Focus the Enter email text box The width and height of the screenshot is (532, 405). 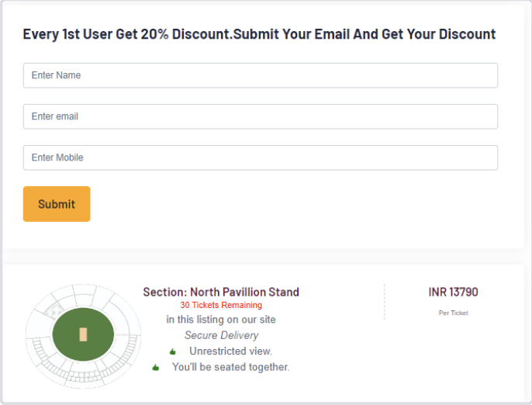click(261, 116)
